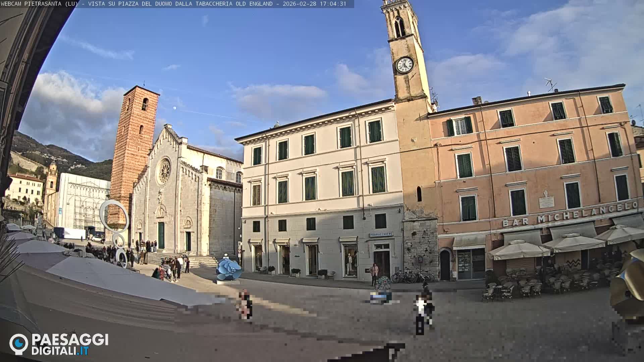Click the timestamp 2026-02-28 17:04:31
The width and height of the screenshot is (644, 362).
pyautogui.click(x=314, y=4)
